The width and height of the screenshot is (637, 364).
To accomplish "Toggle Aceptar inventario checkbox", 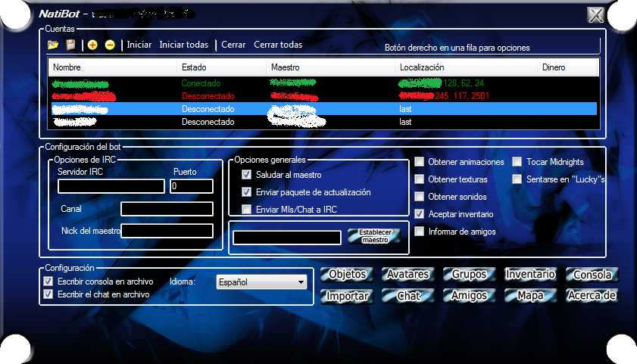I will pos(420,214).
